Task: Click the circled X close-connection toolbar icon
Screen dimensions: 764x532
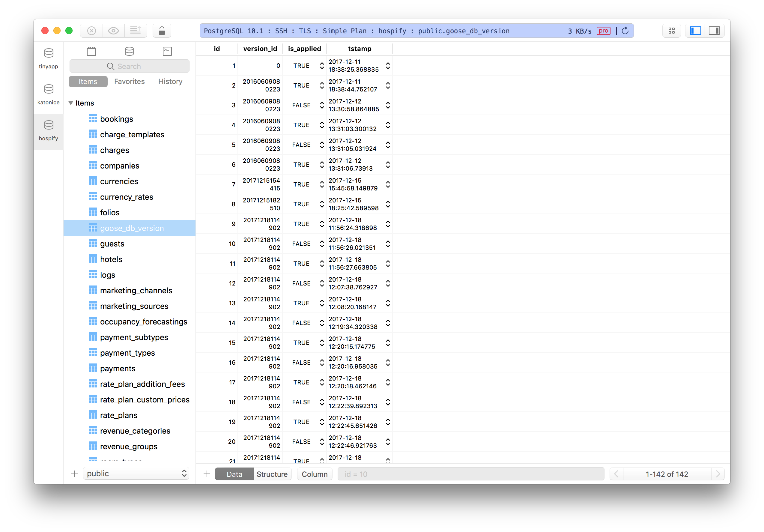Action: pos(91,30)
